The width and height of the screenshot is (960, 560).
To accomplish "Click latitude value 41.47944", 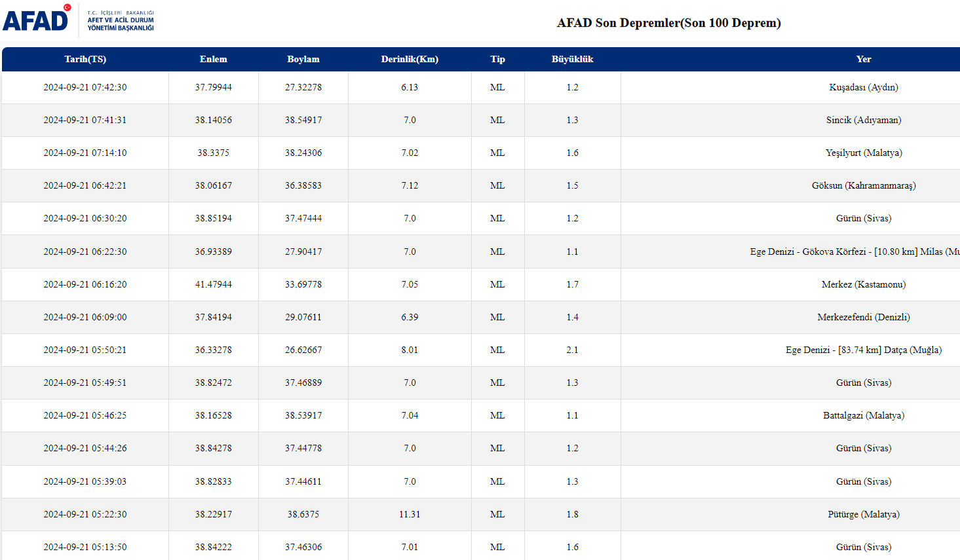I will pyautogui.click(x=214, y=284).
